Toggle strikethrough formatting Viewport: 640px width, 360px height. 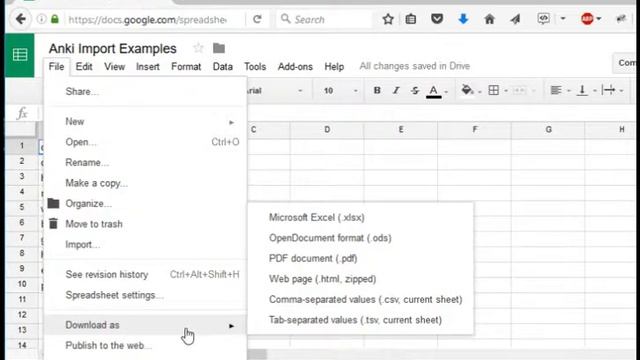pos(415,91)
